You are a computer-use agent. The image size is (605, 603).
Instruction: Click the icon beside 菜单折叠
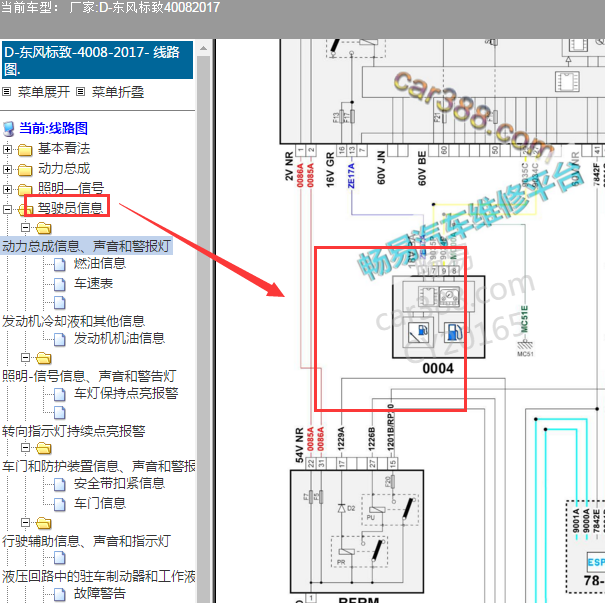(80, 92)
